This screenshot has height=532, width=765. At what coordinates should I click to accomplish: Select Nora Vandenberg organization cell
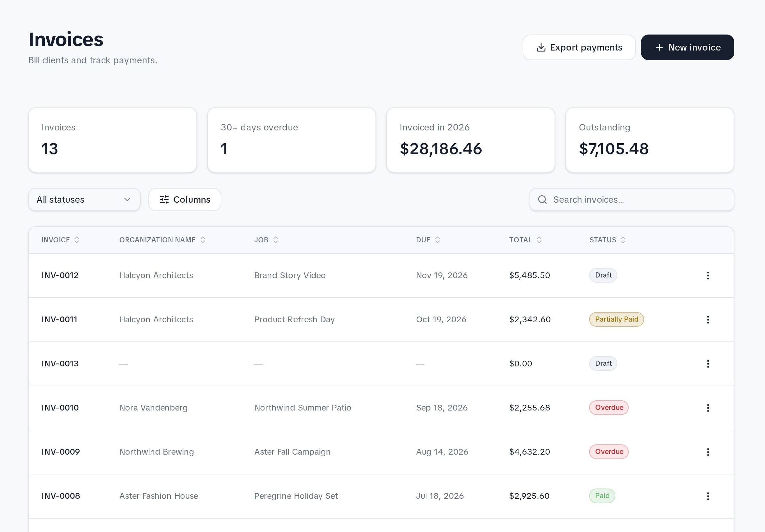coord(153,408)
